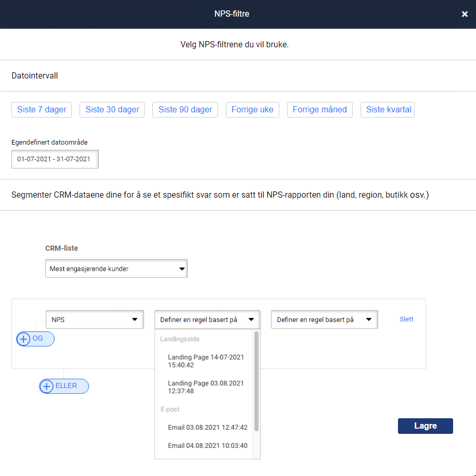Click the custom date range field
476x476 pixels.
pos(55,159)
